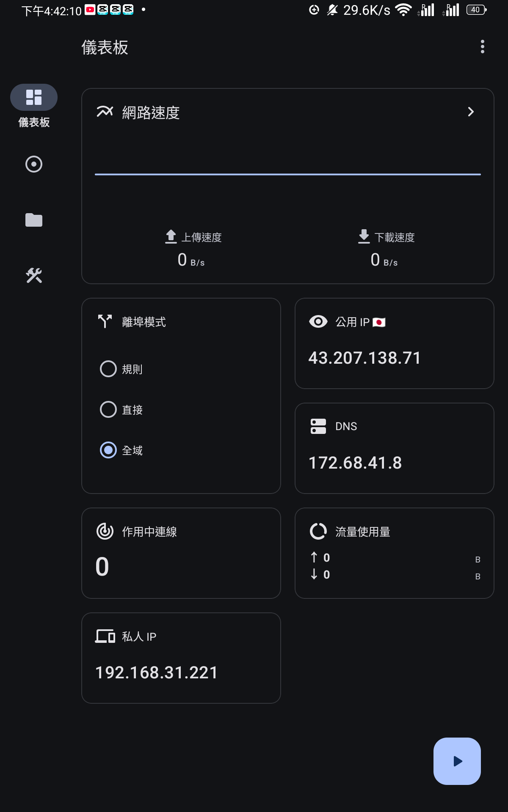
Task: Tap the active connections radar icon
Action: [105, 531]
